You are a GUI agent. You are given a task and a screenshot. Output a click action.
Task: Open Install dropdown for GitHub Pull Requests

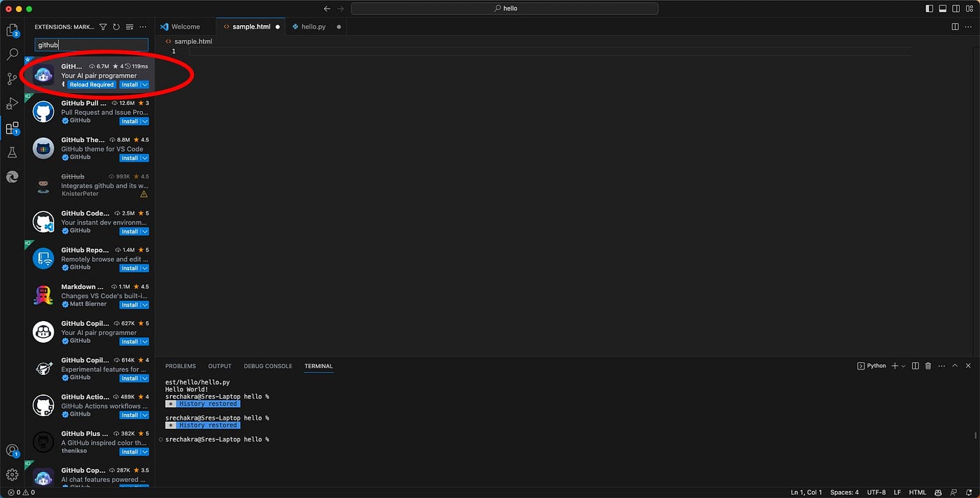click(x=144, y=121)
